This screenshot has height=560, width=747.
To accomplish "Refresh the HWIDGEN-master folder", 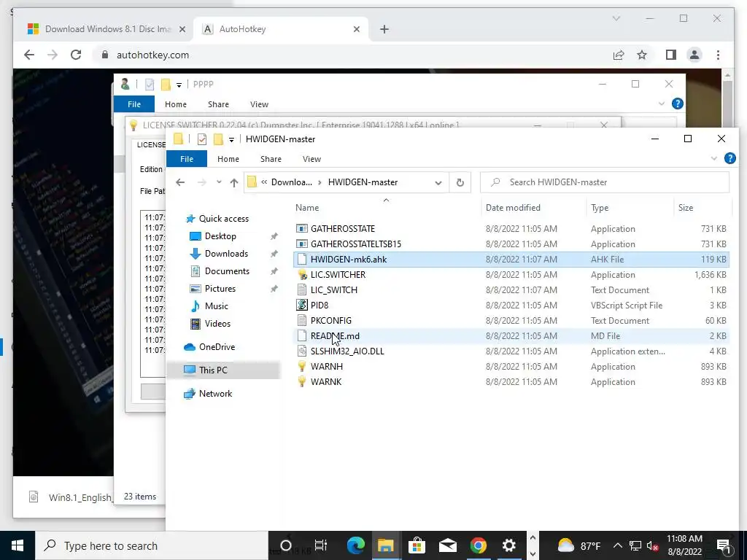I will click(460, 182).
